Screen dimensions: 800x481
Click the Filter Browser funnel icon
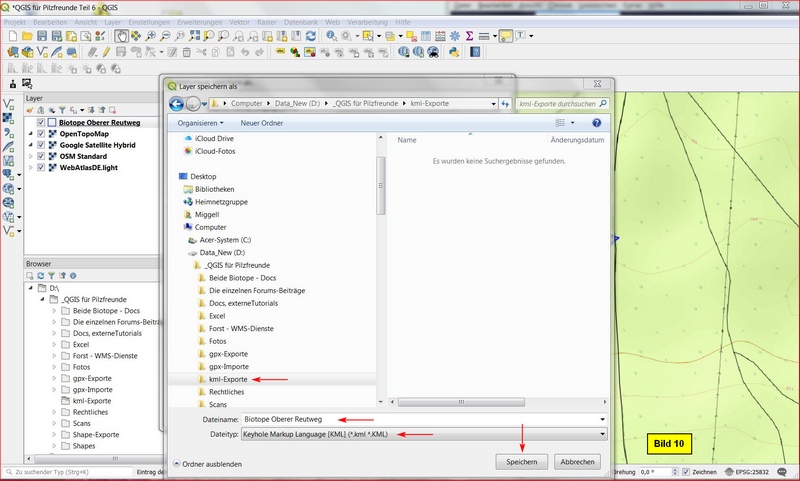point(52,275)
